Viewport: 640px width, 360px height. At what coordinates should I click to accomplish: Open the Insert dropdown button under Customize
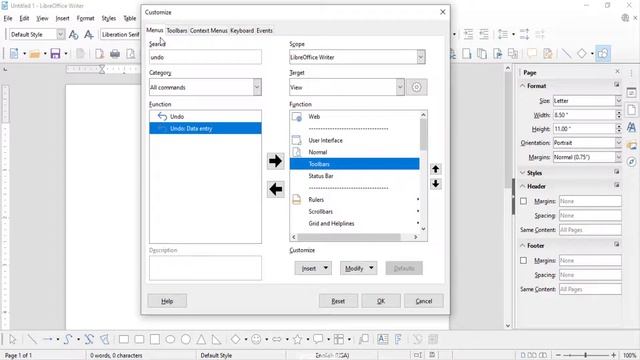pos(313,268)
